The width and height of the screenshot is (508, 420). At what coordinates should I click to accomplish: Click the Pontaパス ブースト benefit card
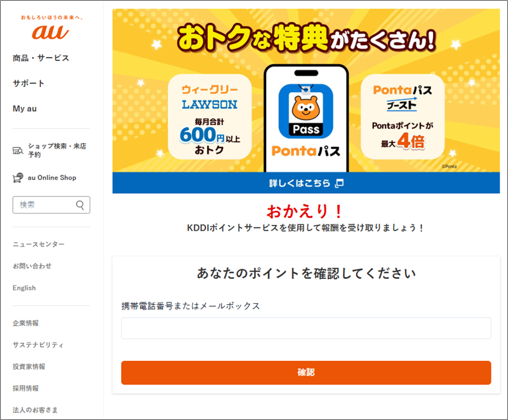[x=403, y=117]
